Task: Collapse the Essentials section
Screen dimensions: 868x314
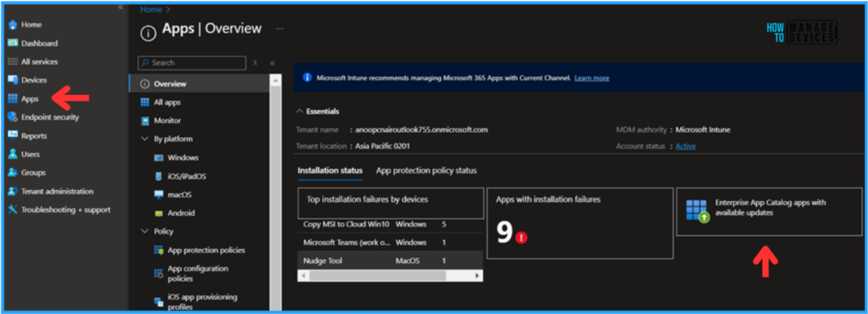Action: click(300, 111)
